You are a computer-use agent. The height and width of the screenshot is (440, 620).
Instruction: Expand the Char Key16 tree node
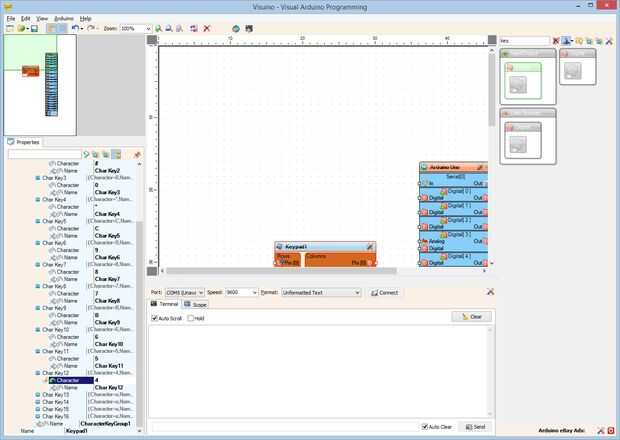38,416
